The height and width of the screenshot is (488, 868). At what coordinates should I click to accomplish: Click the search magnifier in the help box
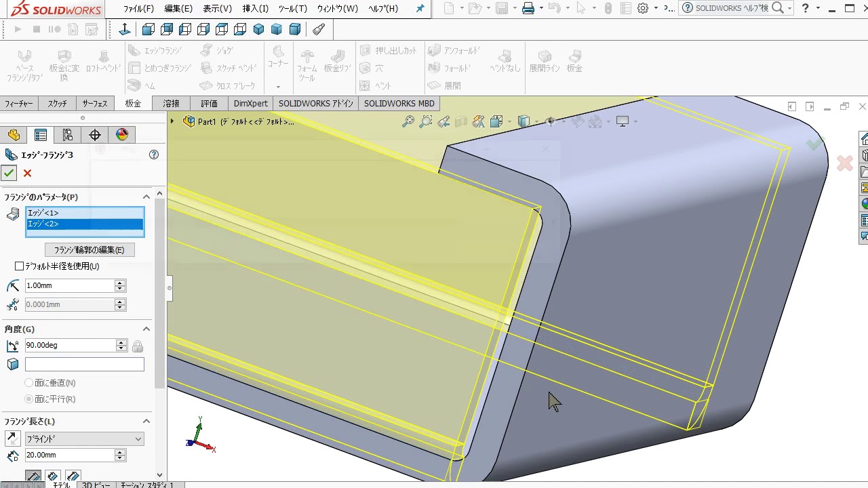778,8
